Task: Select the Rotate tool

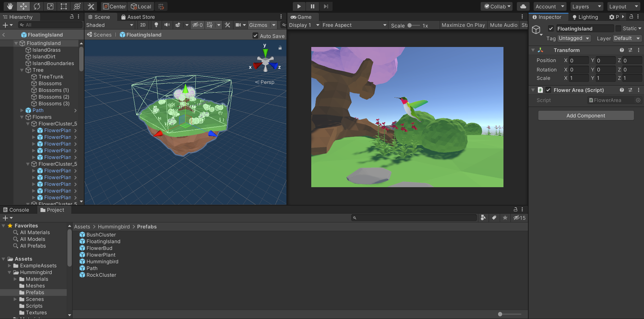Action: (37, 6)
